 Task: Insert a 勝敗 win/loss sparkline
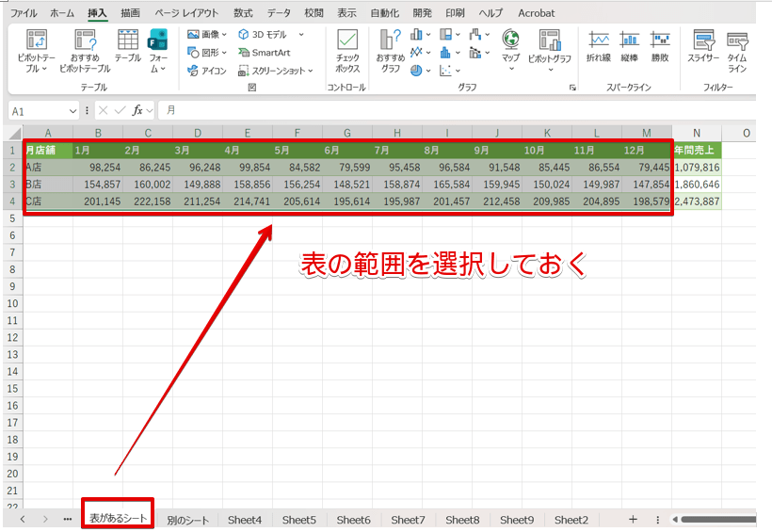[660, 46]
